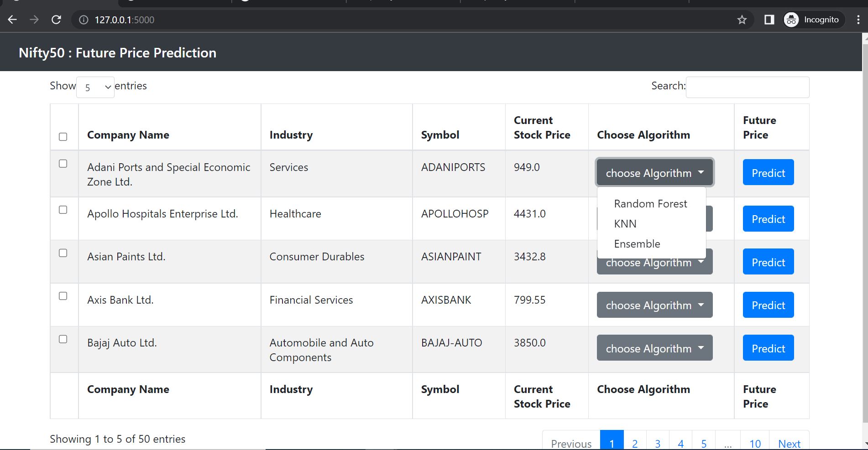Open the side panel icon
Image resolution: width=868 pixels, height=450 pixels.
pyautogui.click(x=769, y=20)
